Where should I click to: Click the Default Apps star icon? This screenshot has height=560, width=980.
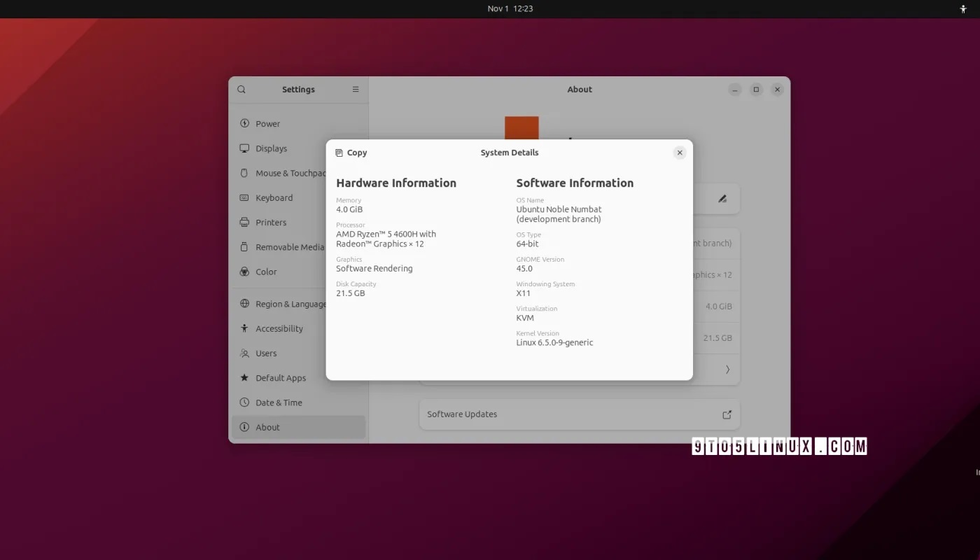(244, 377)
